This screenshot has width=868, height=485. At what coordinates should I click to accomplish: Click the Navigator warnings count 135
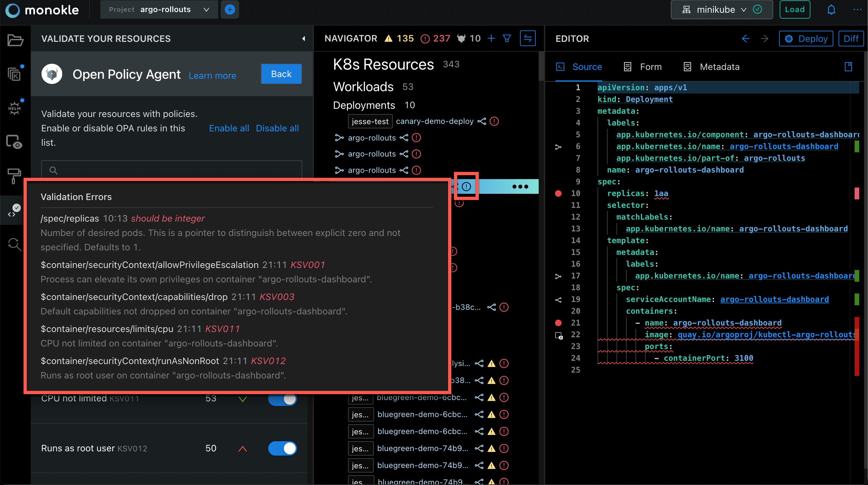(x=399, y=38)
